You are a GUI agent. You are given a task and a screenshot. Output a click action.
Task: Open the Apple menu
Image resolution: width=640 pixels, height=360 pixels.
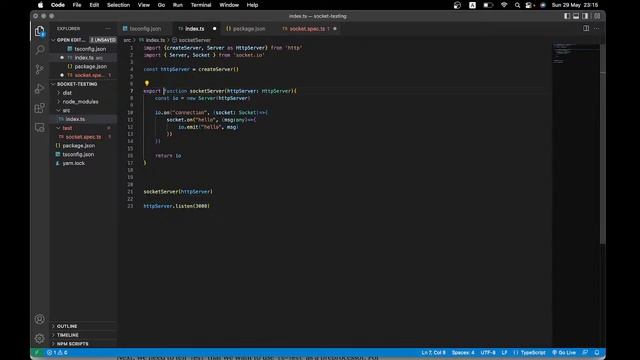click(40, 5)
